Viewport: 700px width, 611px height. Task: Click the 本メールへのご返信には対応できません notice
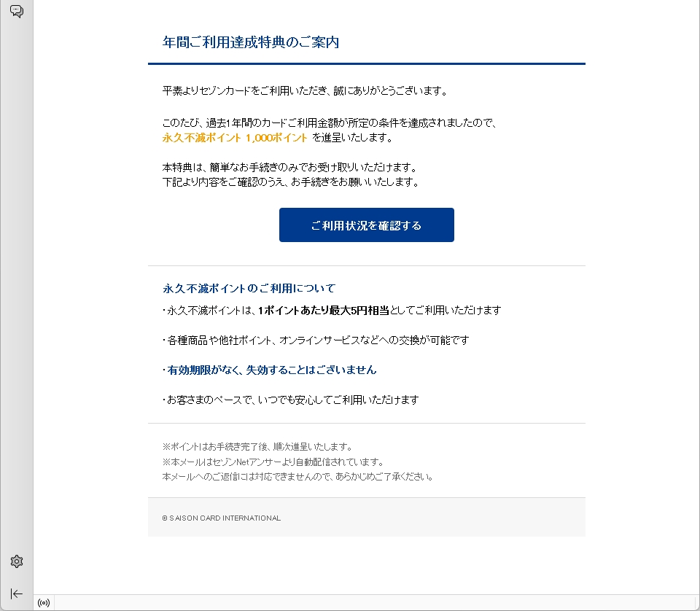pyautogui.click(x=298, y=477)
